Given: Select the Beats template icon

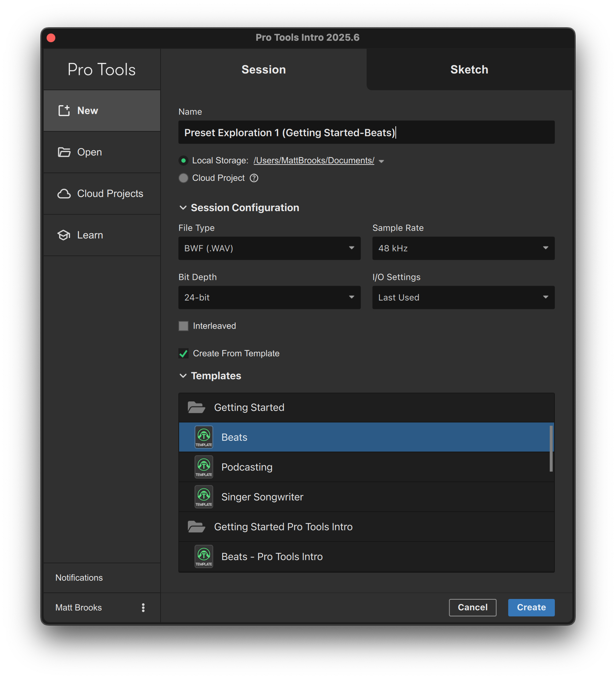Looking at the screenshot, I should pos(204,437).
